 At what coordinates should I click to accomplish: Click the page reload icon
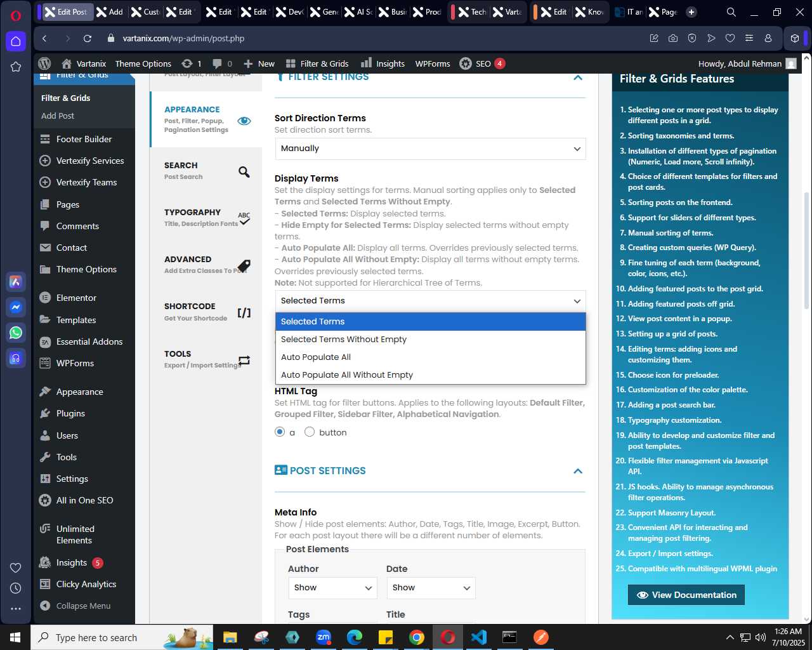(x=88, y=39)
